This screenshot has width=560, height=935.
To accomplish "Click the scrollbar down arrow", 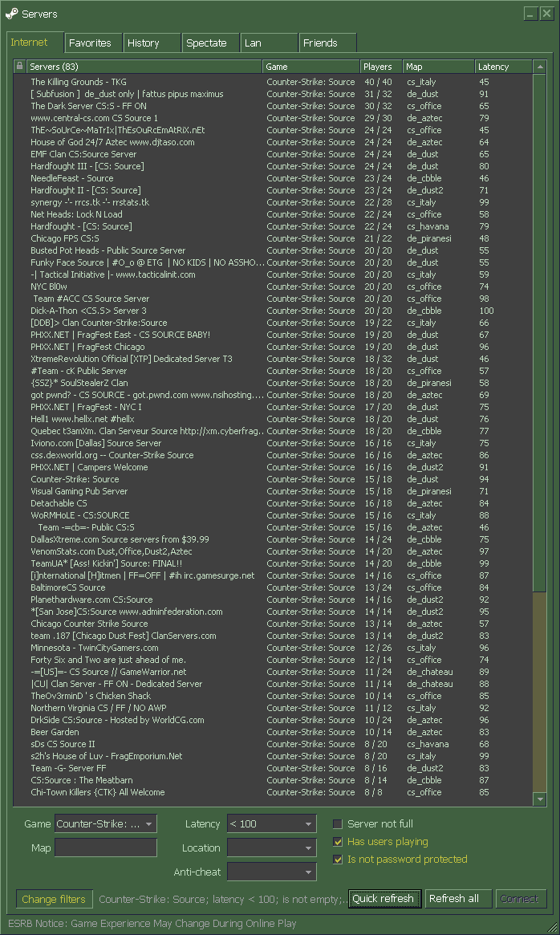I will coord(540,799).
